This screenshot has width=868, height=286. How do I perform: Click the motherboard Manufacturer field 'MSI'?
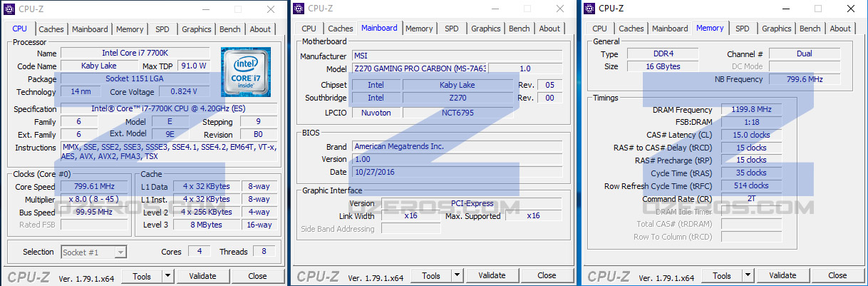[457, 56]
